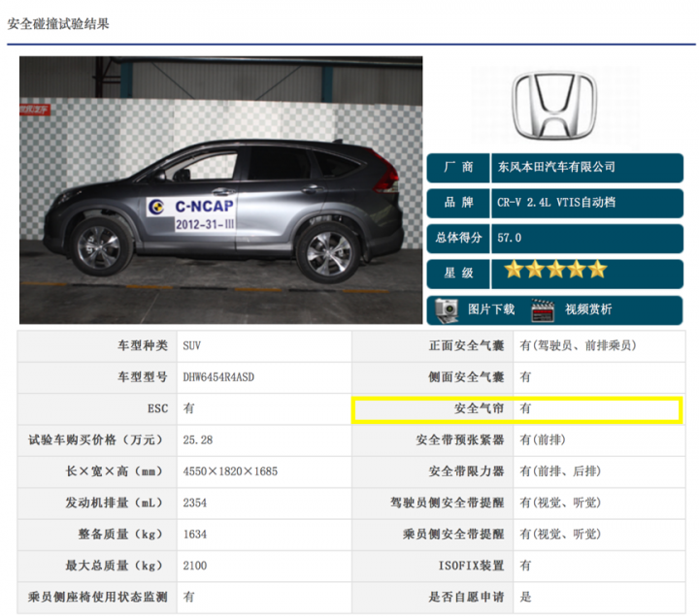Click the ESC label cell
The height and width of the screenshot is (616, 699).
97,408
